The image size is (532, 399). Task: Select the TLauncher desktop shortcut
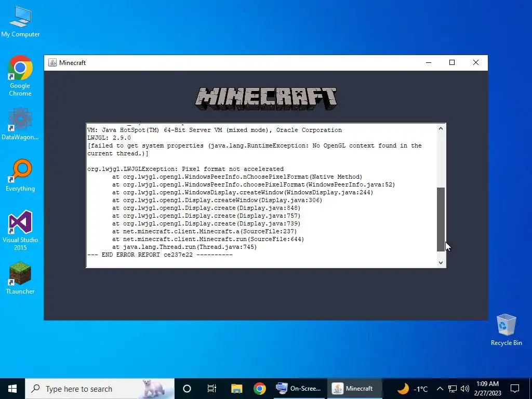click(x=20, y=278)
